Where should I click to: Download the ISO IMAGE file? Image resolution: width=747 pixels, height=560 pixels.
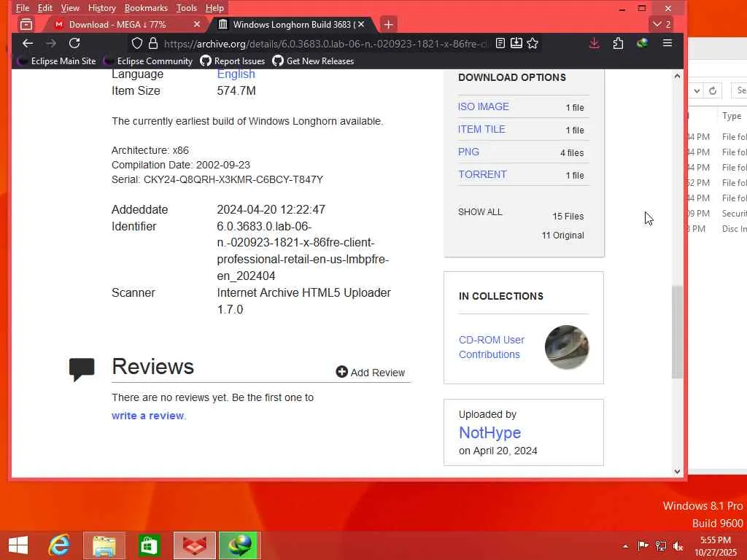click(x=483, y=106)
